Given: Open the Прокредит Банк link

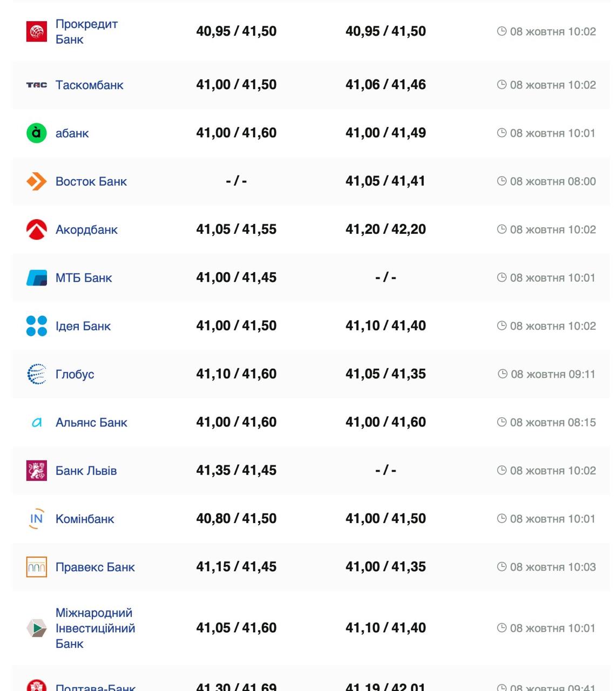Looking at the screenshot, I should (86, 31).
